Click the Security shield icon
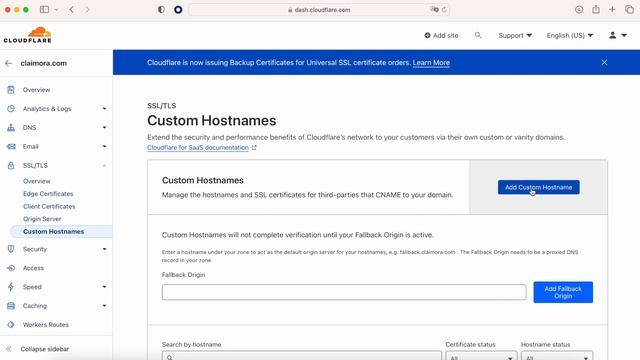This screenshot has width=640, height=360. pyautogui.click(x=11, y=249)
